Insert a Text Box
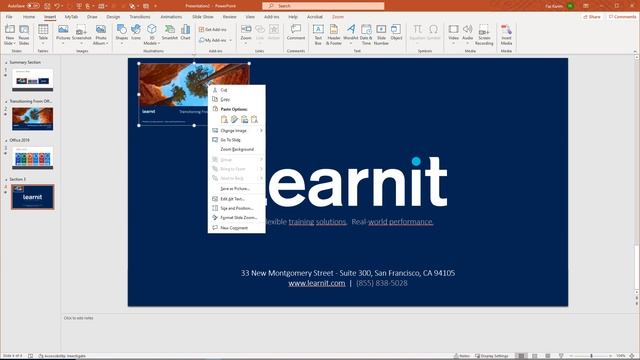 click(x=318, y=35)
